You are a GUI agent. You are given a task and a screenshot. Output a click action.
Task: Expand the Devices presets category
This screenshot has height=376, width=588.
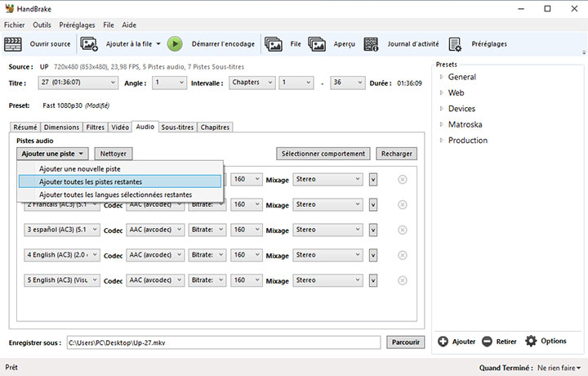tap(441, 109)
